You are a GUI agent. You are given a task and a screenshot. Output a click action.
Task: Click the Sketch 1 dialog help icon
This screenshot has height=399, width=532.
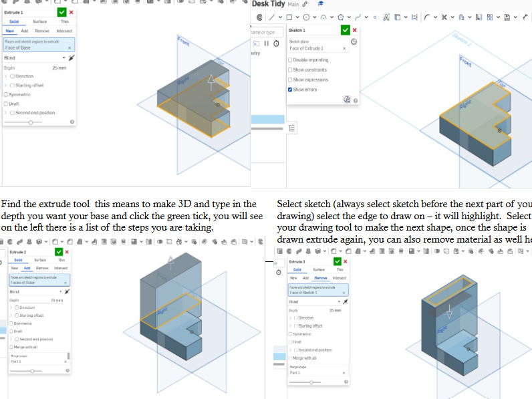[356, 101]
